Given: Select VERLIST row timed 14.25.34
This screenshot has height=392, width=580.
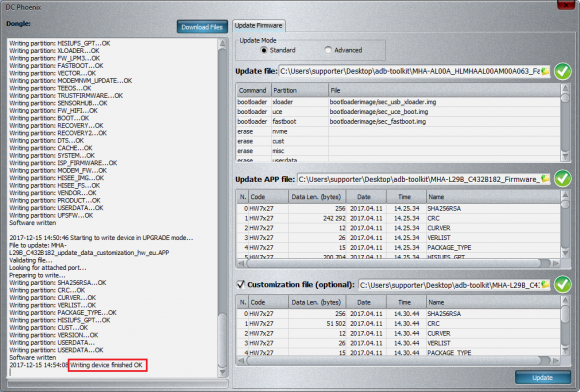Looking at the screenshot, I should [398, 238].
